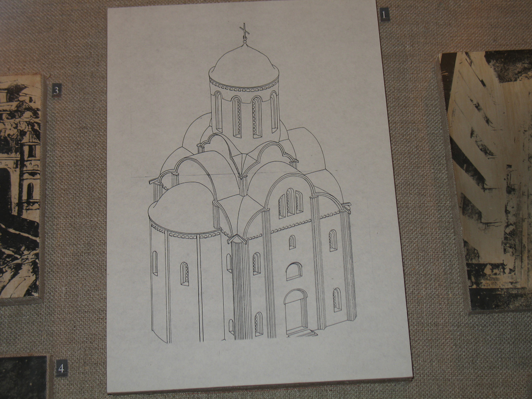Click the number 4 exhibit label

coord(61,368)
